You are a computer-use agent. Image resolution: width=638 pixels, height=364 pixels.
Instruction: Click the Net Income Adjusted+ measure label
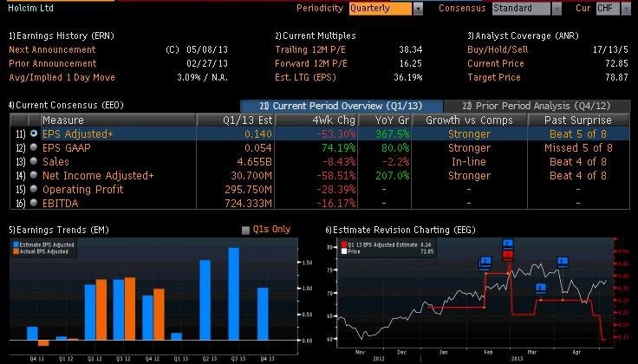(98, 175)
